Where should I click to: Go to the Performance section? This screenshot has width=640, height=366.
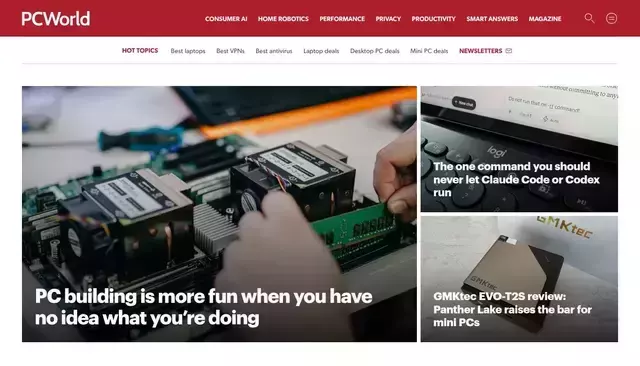[x=342, y=19]
